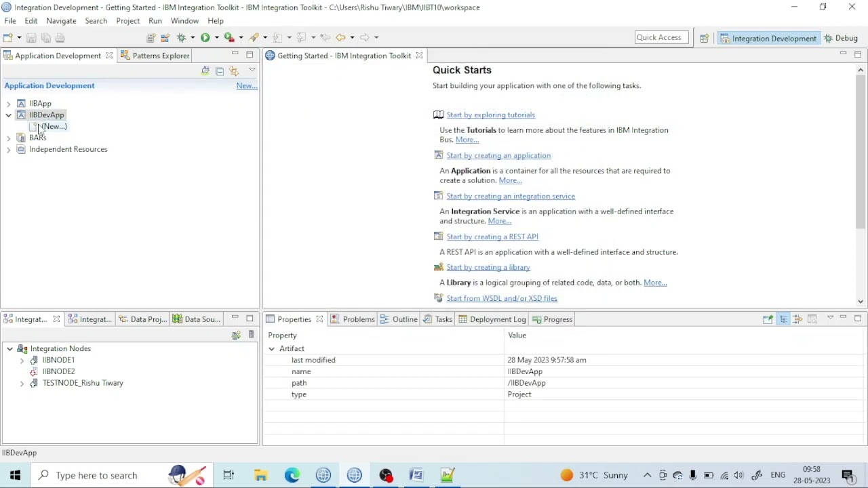This screenshot has width=868, height=488.
Task: Click the Open Perspective icon
Action: pos(705,38)
